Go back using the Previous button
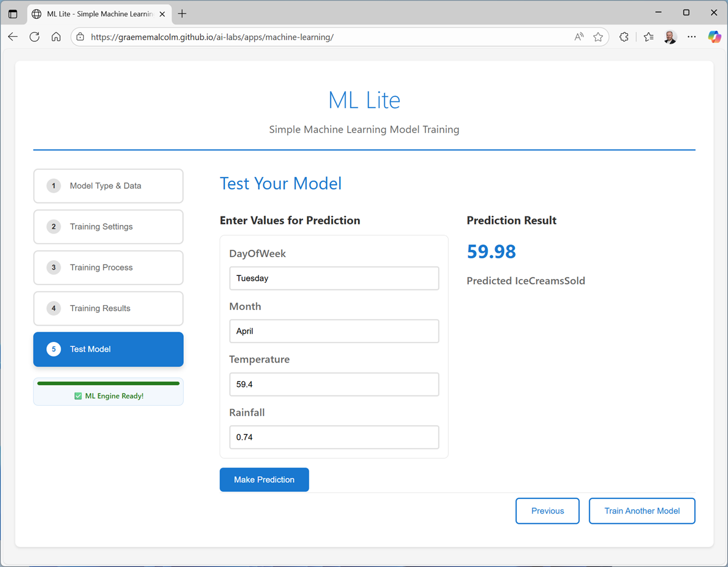This screenshot has height=567, width=728. pos(547,511)
